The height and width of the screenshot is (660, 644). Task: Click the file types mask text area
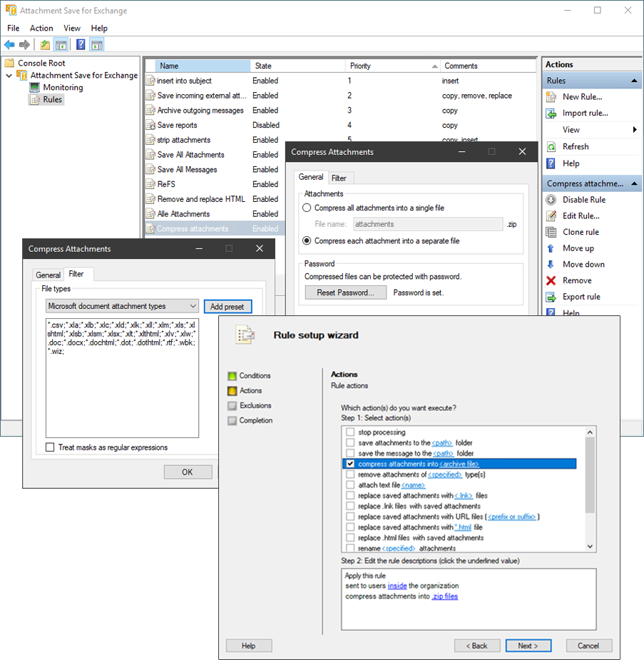point(122,378)
